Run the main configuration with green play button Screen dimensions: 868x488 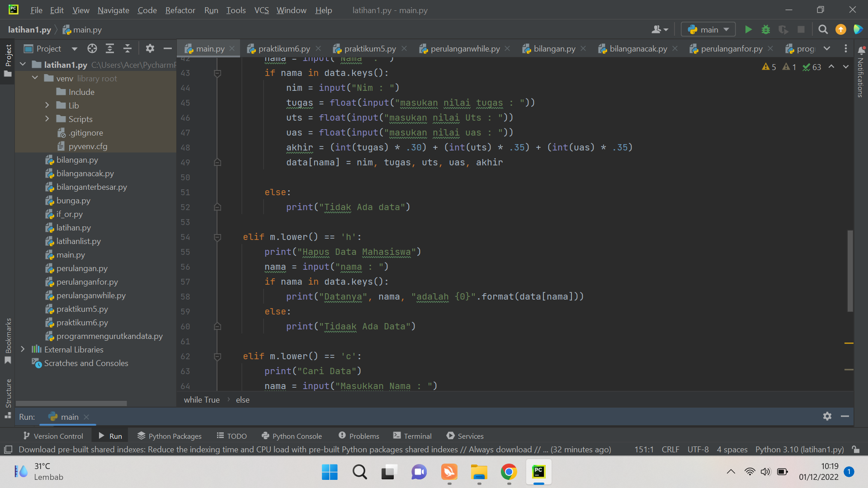click(x=748, y=29)
